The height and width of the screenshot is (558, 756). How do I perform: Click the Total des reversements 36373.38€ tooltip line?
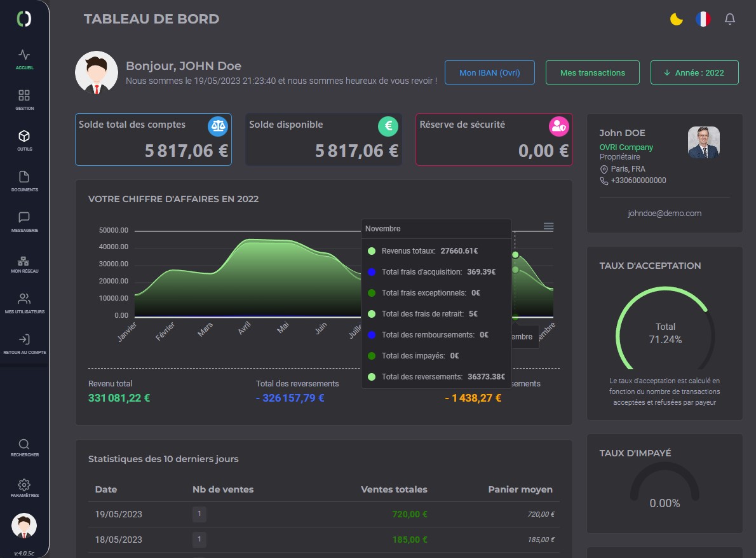(x=436, y=377)
